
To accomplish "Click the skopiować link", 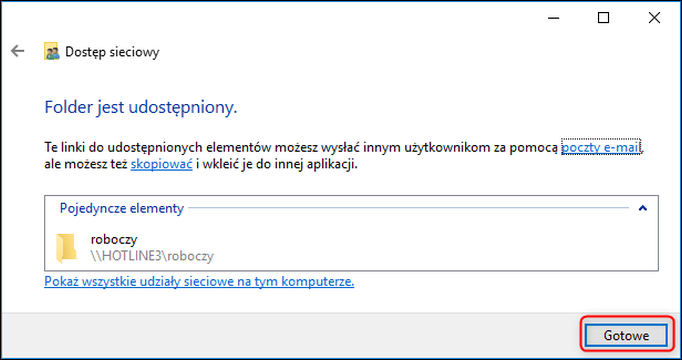I will pyautogui.click(x=161, y=165).
